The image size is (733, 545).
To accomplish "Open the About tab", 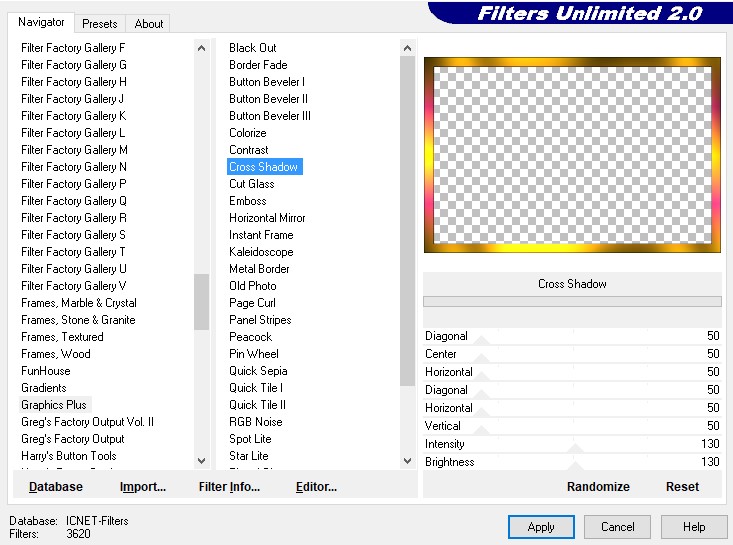I will pos(149,23).
